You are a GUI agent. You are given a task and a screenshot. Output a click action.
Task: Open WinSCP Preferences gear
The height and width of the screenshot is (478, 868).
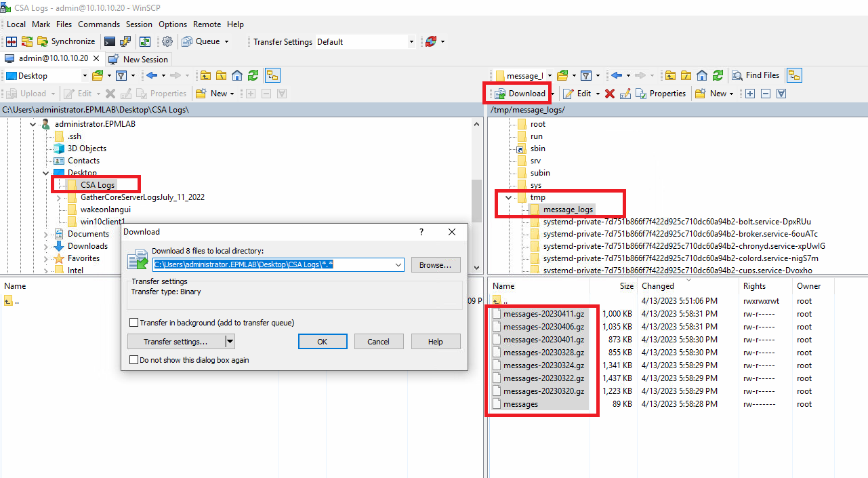(x=167, y=41)
